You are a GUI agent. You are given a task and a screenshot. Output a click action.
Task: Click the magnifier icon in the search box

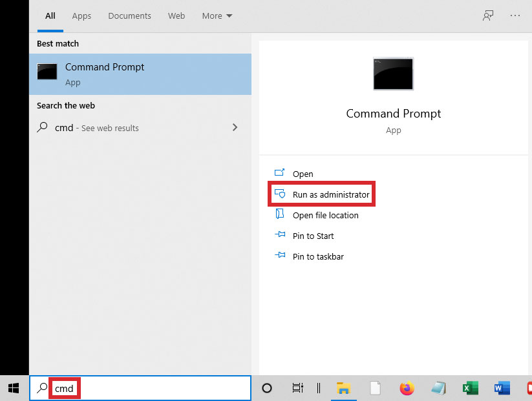42,388
